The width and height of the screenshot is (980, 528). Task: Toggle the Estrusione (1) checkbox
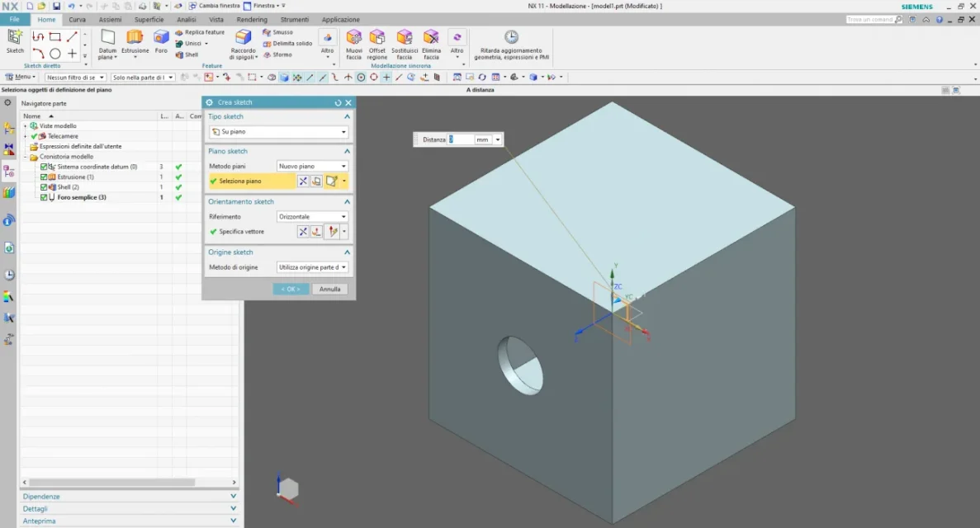(45, 177)
